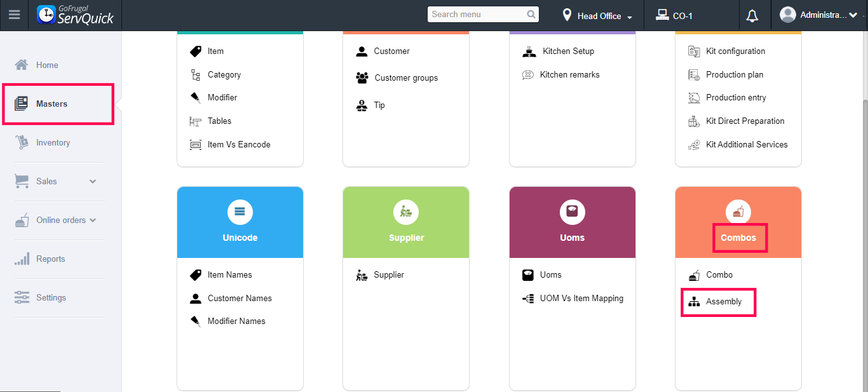Click the Reports bar chart icon
Image resolution: width=868 pixels, height=392 pixels.
tap(22, 259)
